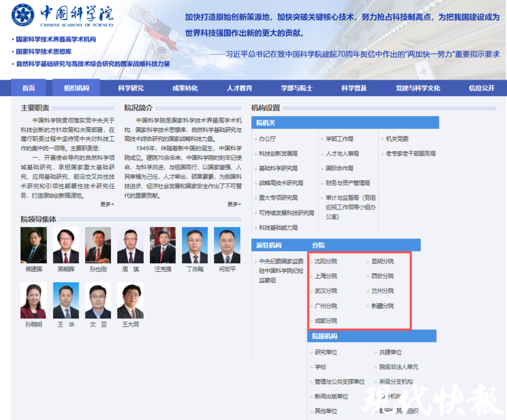This screenshot has width=507, height=420.
Task: Open the 科学研究 navigation tab
Action: point(130,87)
